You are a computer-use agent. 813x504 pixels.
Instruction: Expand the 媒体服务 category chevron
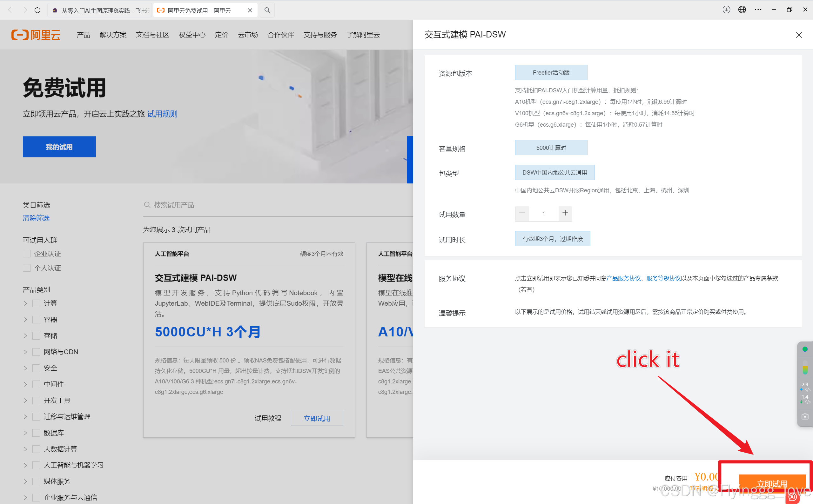pyautogui.click(x=25, y=481)
